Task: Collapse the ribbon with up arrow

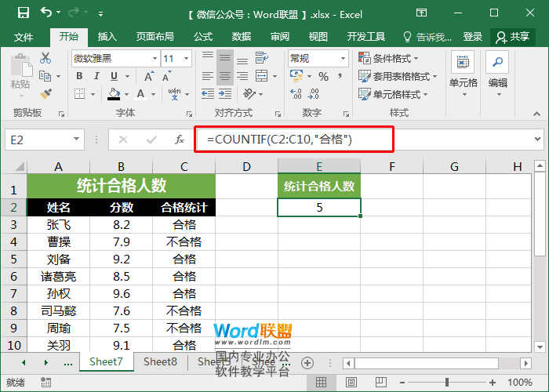Action: [x=536, y=114]
